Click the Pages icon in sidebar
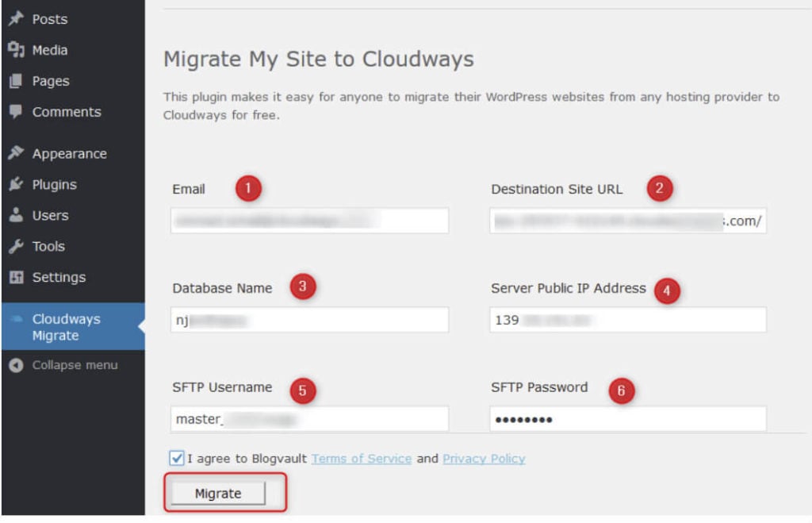 click(x=16, y=81)
